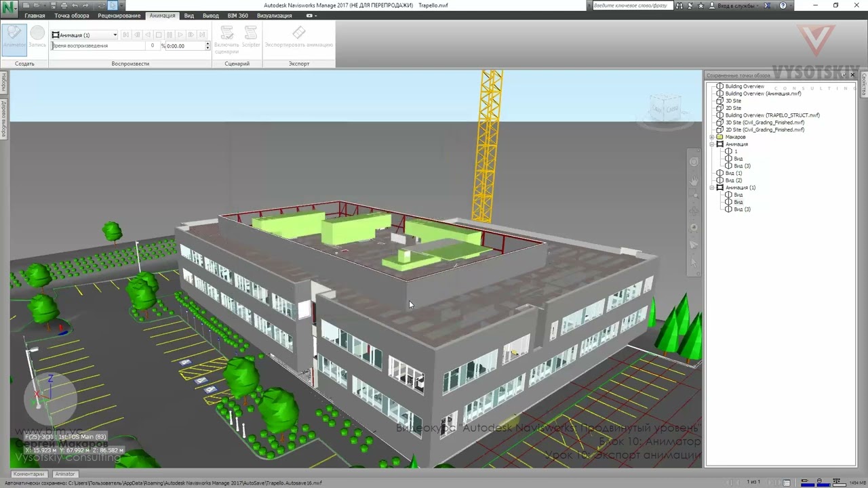
Task: Click the Open file icon in quick access toolbar
Action: (x=36, y=5)
